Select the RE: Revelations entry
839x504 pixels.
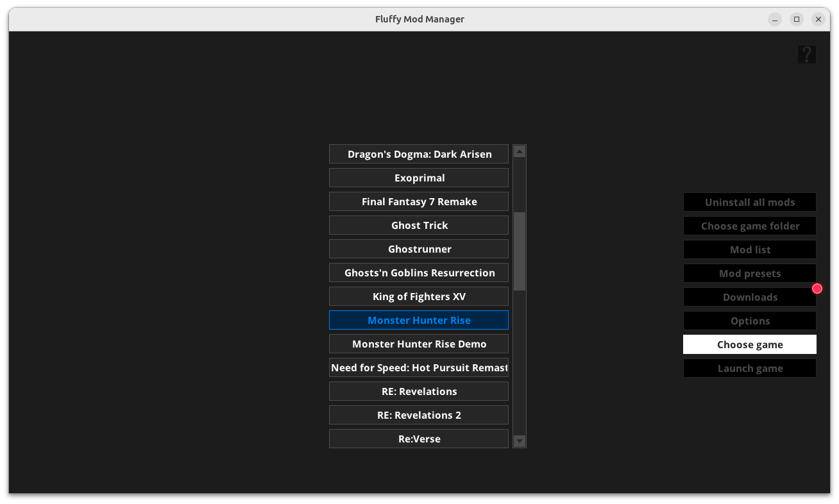tap(419, 391)
